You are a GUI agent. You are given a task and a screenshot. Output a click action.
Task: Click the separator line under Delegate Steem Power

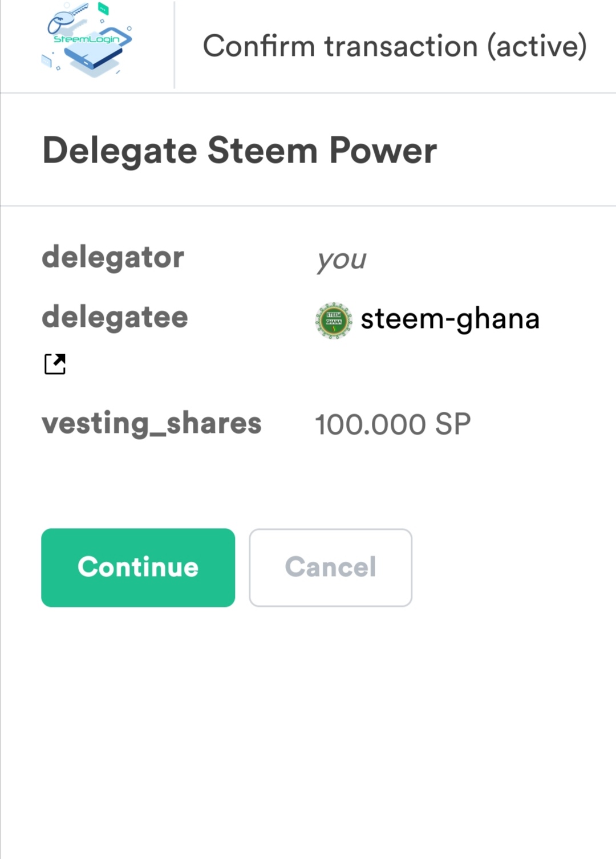click(x=308, y=205)
